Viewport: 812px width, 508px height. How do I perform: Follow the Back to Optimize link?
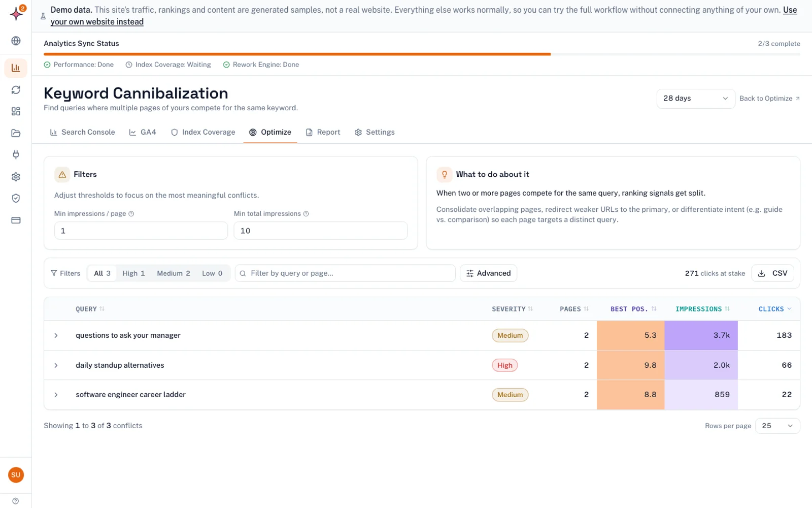click(769, 99)
